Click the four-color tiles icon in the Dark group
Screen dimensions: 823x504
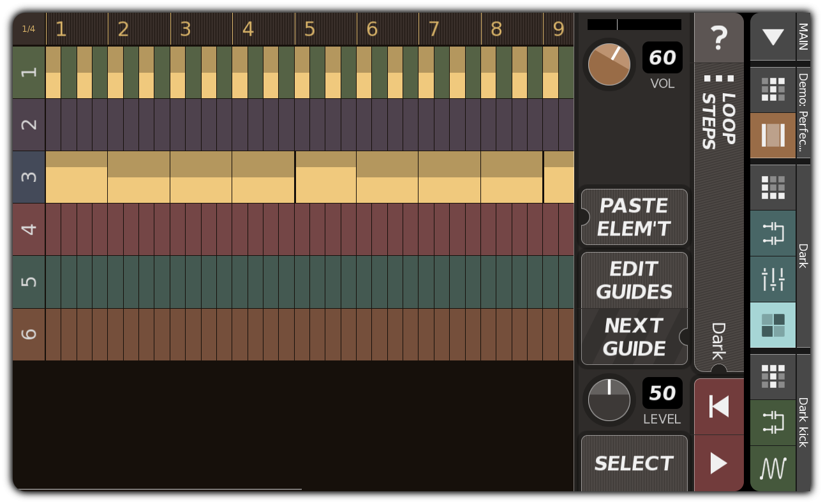pos(773,324)
